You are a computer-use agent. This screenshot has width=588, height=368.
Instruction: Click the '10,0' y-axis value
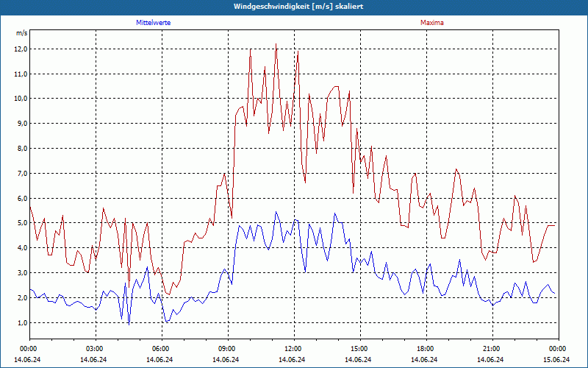tap(21, 99)
